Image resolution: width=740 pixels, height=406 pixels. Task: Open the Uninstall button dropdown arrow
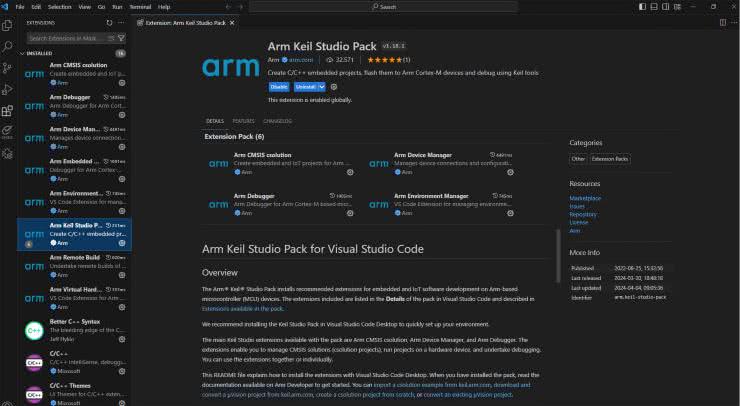(x=324, y=87)
